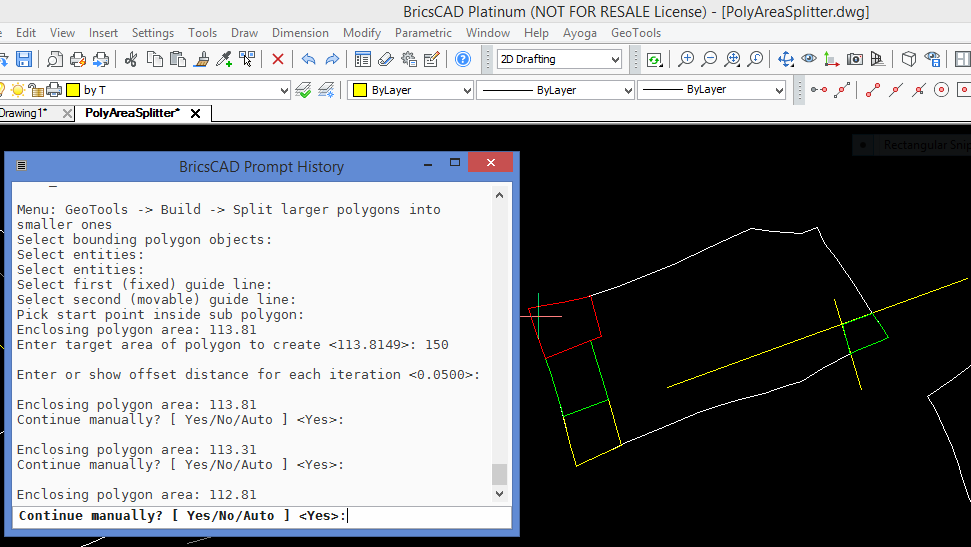971x547 pixels.
Task: Open the blue Help question icon
Action: pos(463,60)
